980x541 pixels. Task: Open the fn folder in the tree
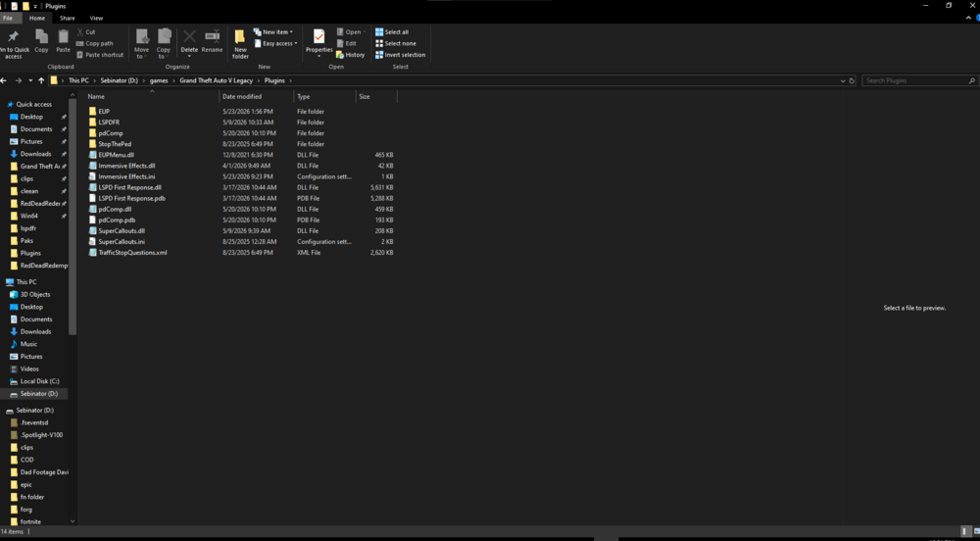32,497
